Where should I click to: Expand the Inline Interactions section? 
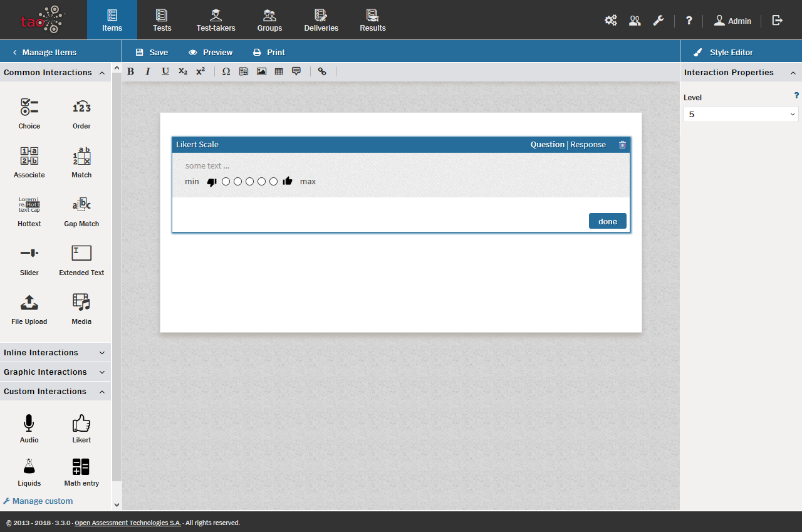[55, 353]
